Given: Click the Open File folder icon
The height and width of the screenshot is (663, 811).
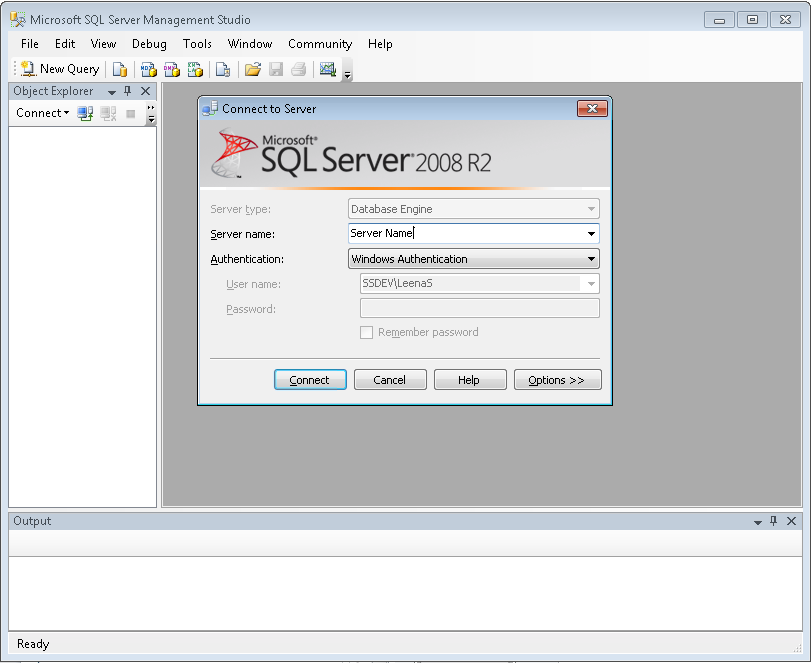Looking at the screenshot, I should click(x=252, y=69).
